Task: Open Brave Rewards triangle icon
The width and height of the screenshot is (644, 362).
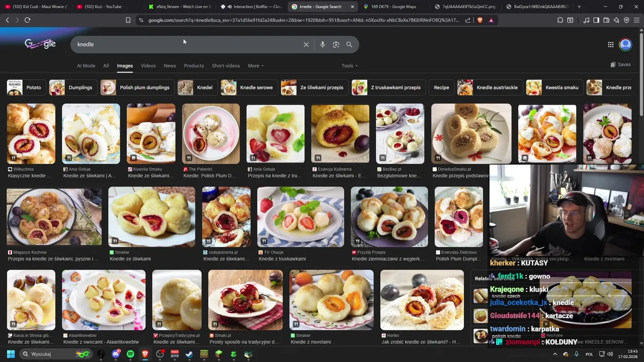Action: (x=491, y=20)
